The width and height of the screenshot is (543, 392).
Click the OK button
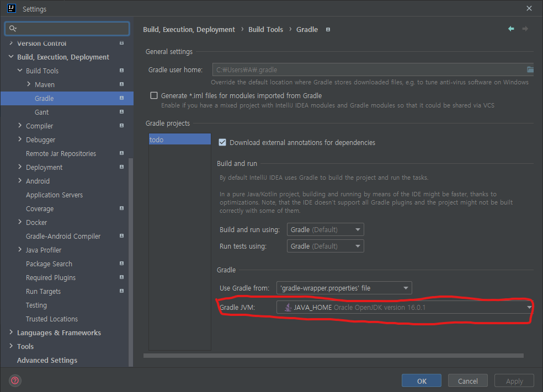[422, 380]
